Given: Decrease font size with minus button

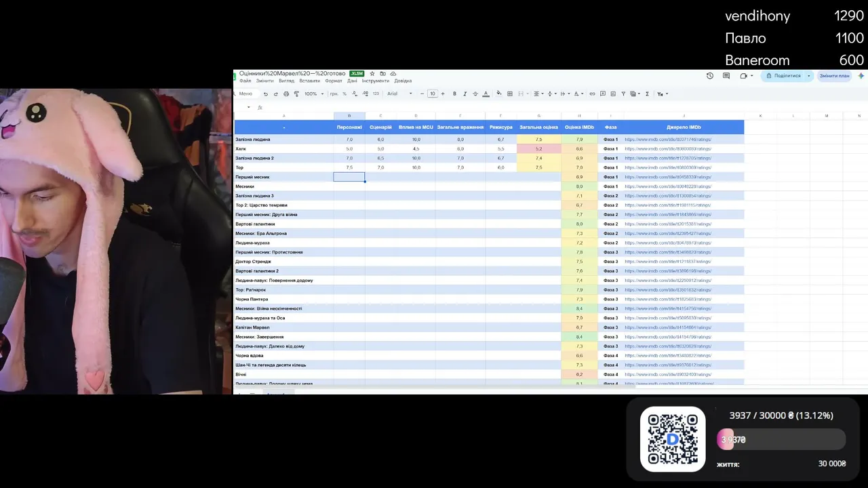Looking at the screenshot, I should 422,94.
